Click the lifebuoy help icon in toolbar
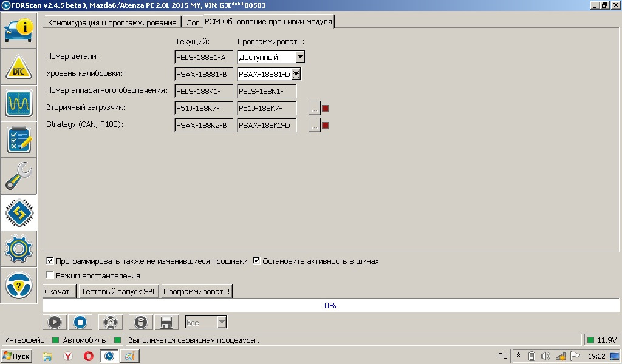This screenshot has width=622, height=364. 111,322
